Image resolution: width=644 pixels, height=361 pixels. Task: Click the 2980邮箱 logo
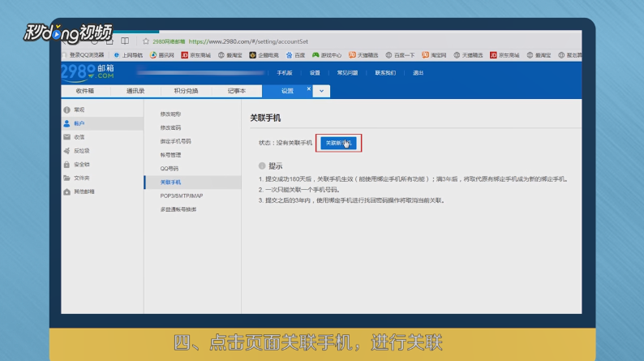coord(88,73)
